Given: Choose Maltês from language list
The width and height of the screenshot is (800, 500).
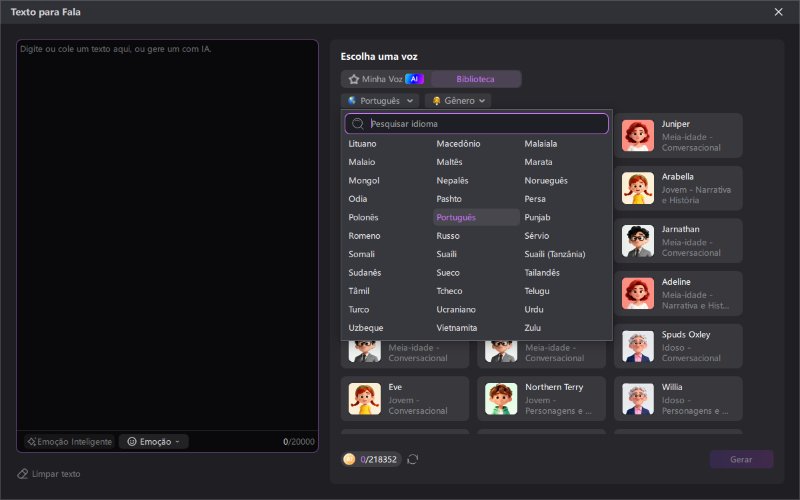Looking at the screenshot, I should coord(449,162).
